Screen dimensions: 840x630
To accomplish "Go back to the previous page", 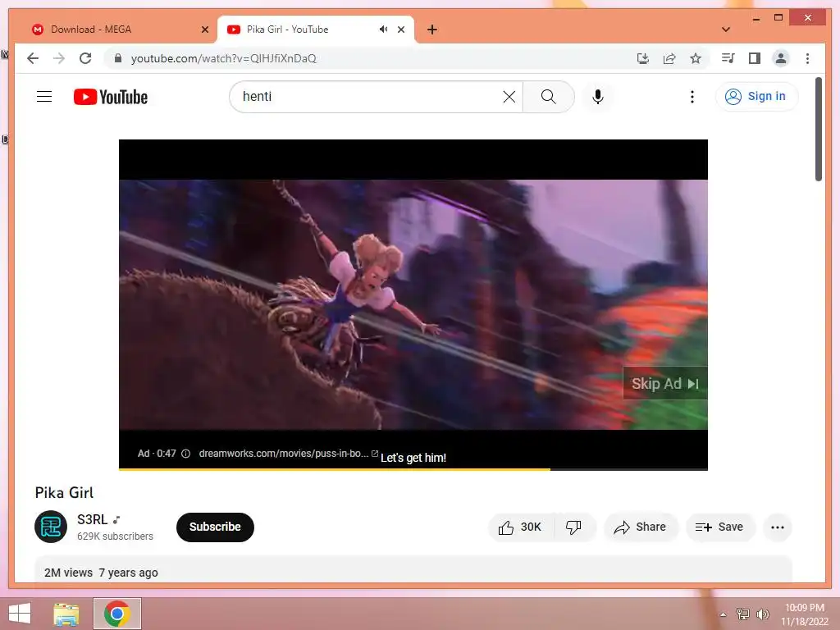I will pyautogui.click(x=33, y=58).
